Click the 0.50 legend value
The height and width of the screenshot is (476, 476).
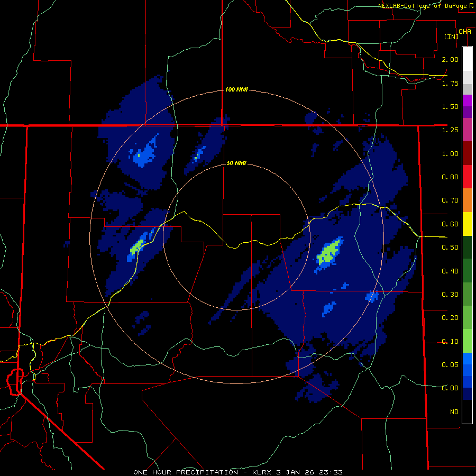(x=450, y=248)
